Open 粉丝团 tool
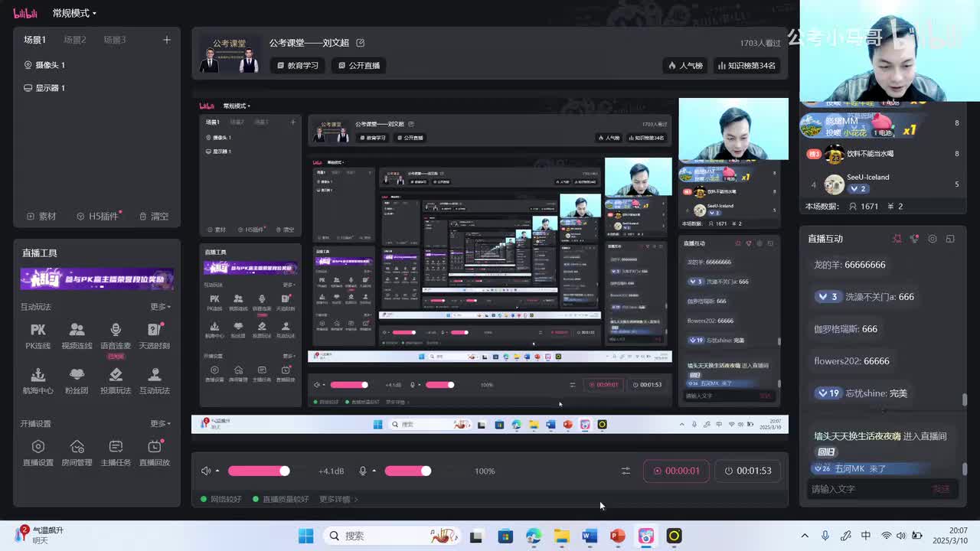The width and height of the screenshot is (980, 551). pos(77,380)
